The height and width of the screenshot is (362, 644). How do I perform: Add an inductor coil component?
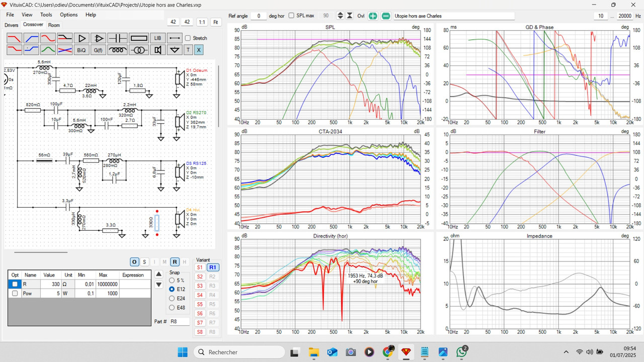118,50
